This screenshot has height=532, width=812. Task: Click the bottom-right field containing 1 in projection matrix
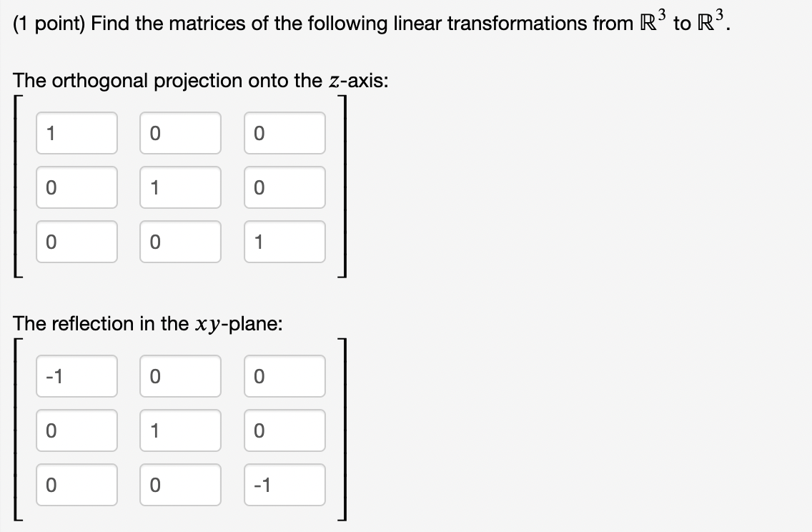click(x=284, y=242)
